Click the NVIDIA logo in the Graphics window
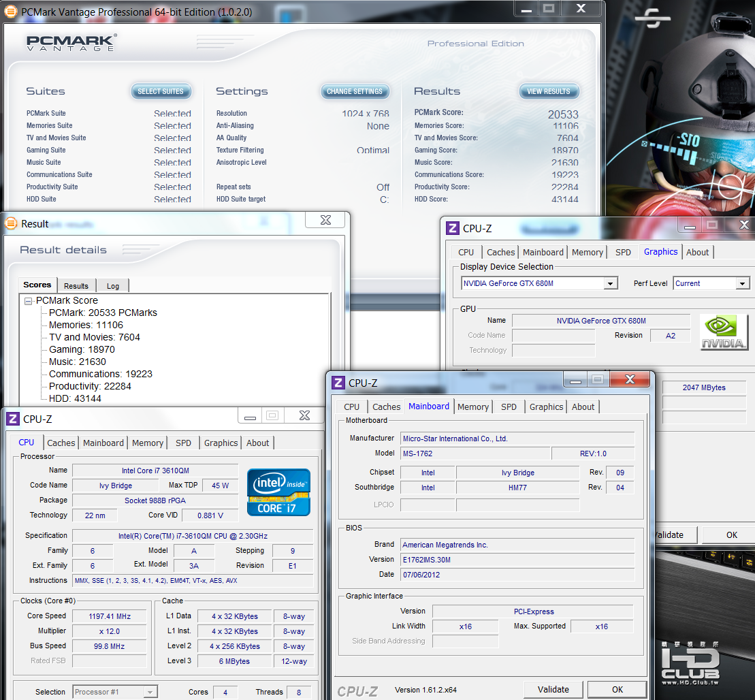Viewport: 755px width, 700px height. pyautogui.click(x=724, y=332)
